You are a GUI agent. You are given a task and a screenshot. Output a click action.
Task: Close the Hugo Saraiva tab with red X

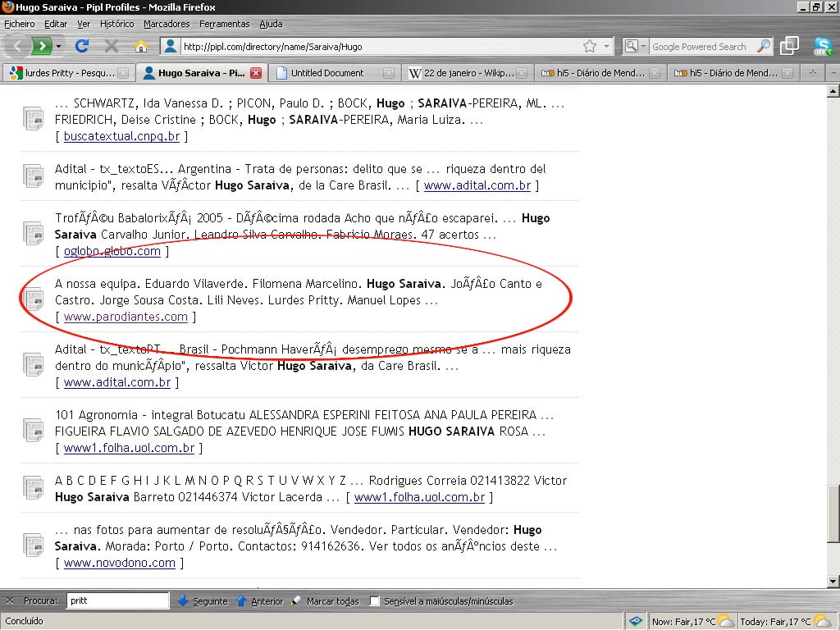pyautogui.click(x=256, y=73)
